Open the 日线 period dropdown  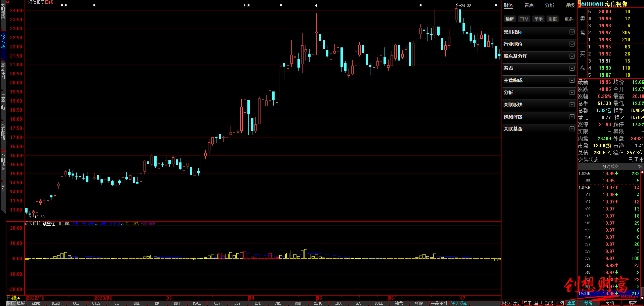[x=13, y=298]
